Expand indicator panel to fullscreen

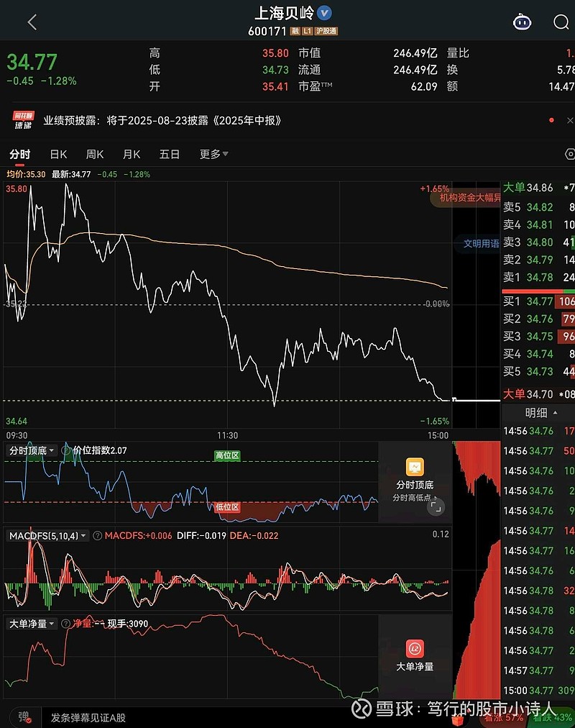pos(436,507)
